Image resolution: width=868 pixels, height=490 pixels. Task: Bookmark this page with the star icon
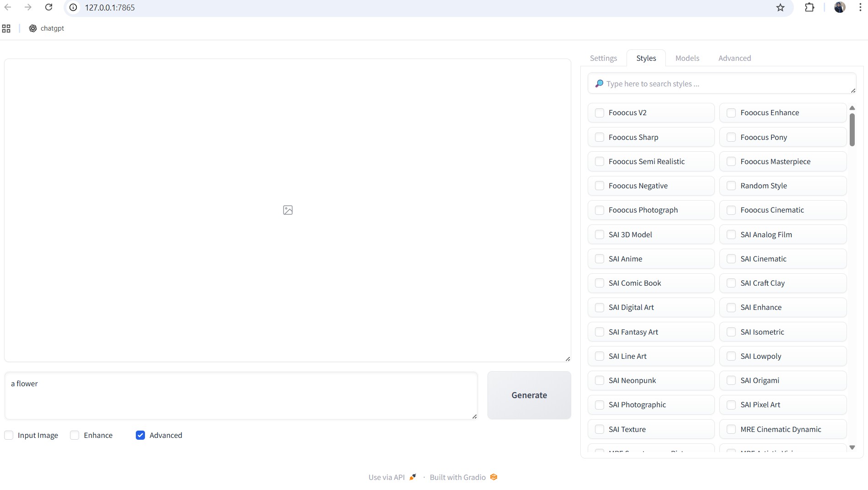780,7
